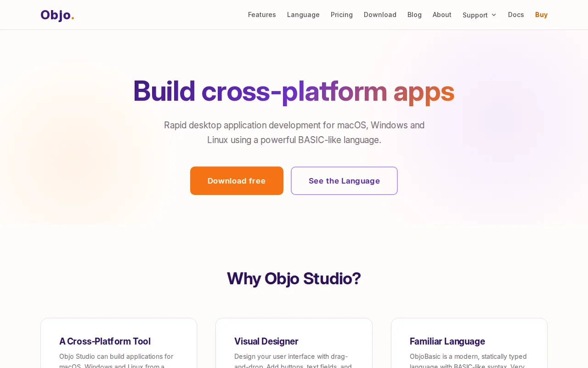This screenshot has width=588, height=368.
Task: Visit the Blog page
Action: [x=414, y=15]
